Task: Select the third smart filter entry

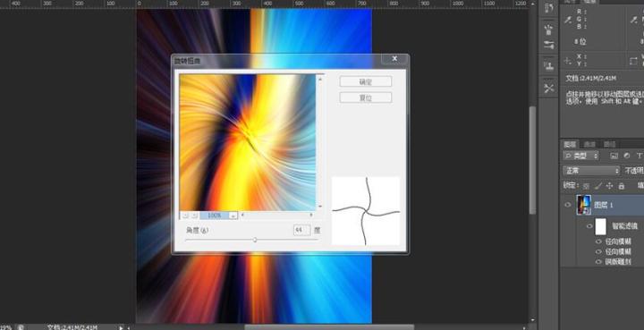Action: coord(618,261)
